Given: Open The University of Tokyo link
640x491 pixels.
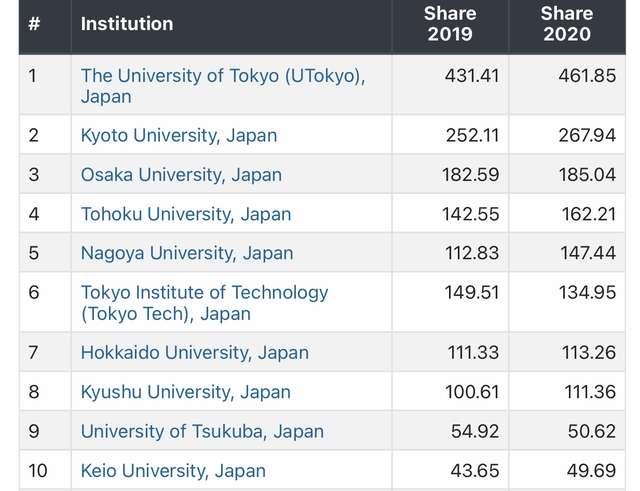Looking at the screenshot, I should (x=222, y=76).
